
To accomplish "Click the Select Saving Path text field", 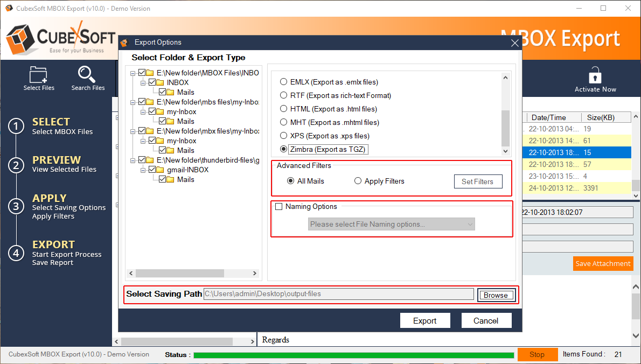I will click(x=338, y=294).
